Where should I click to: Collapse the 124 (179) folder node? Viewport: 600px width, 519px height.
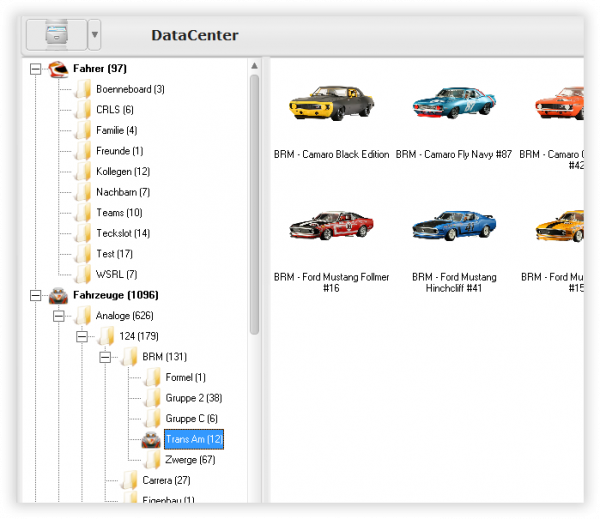[x=82, y=337]
